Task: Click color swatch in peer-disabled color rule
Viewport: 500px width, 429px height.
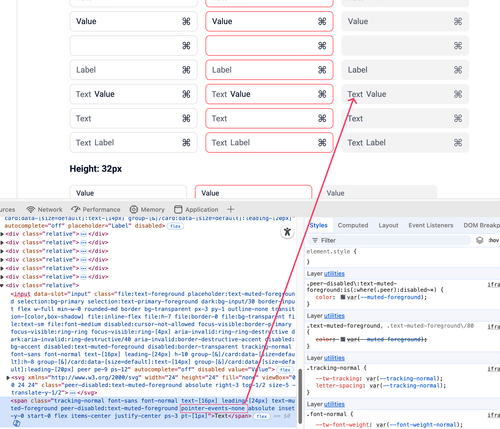Action: pos(343,297)
